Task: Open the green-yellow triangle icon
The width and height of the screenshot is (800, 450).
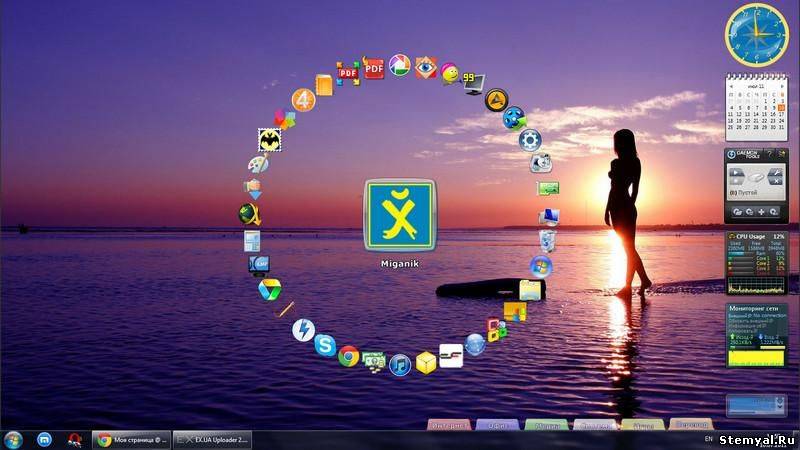Action: [269, 289]
